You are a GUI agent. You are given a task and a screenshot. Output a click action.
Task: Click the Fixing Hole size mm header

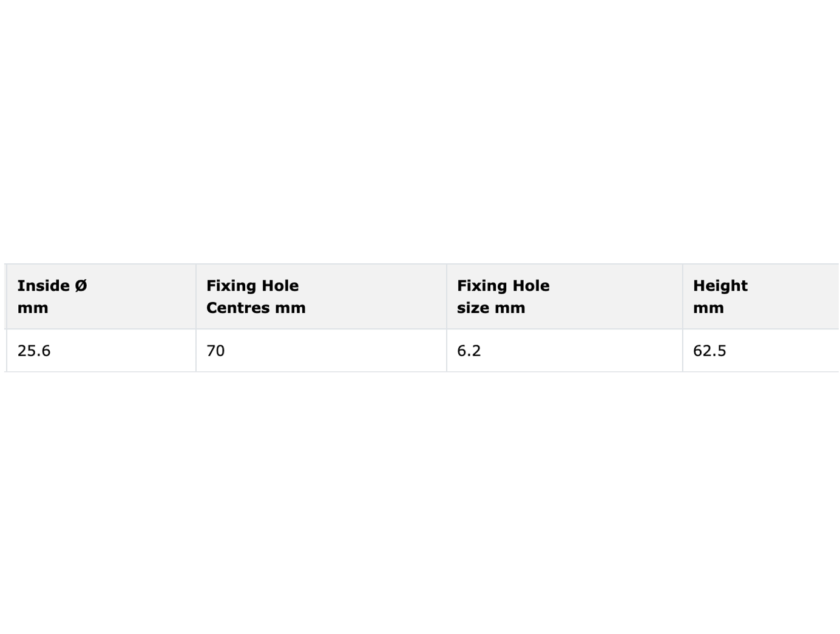(564, 297)
